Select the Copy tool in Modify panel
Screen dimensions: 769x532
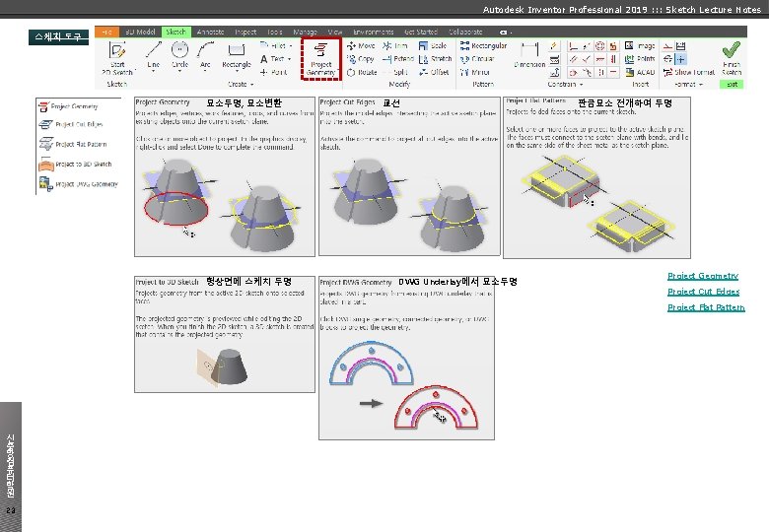(361, 59)
